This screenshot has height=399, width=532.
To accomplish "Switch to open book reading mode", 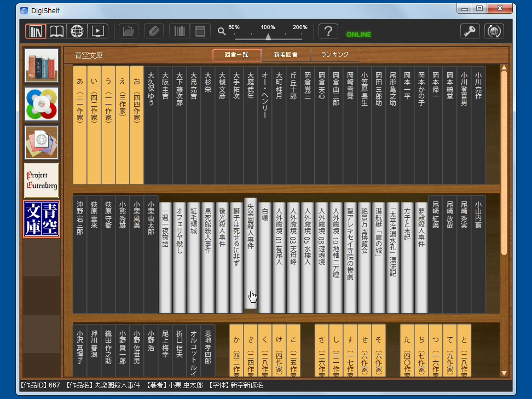I will tap(56, 32).
